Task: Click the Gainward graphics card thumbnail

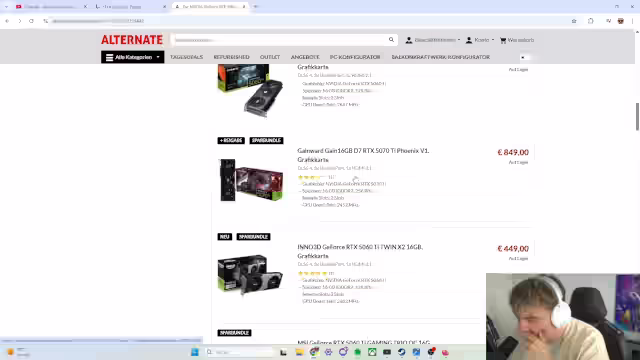Action: click(251, 180)
